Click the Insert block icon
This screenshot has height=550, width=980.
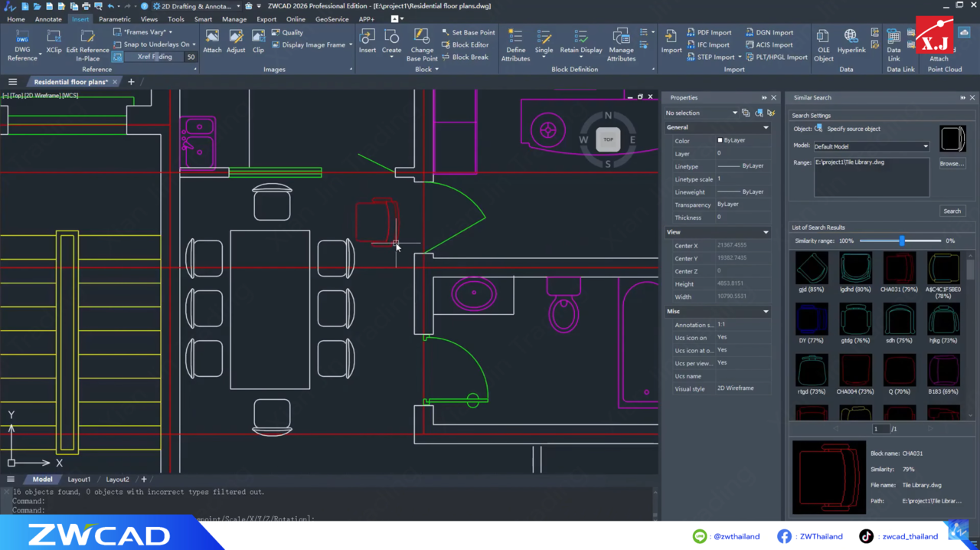click(x=367, y=41)
